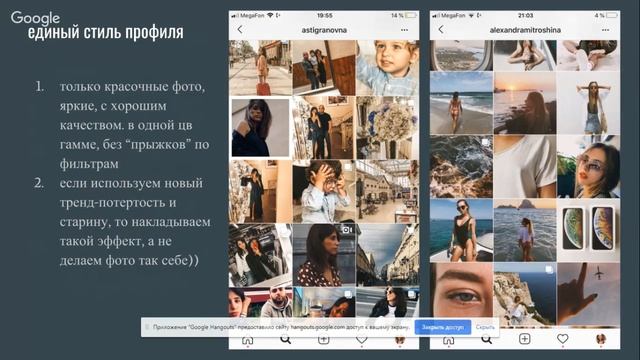This screenshot has height=360, width=640.
Task: Open the three-dots menu on alexandramitroshina profile
Action: click(x=605, y=30)
